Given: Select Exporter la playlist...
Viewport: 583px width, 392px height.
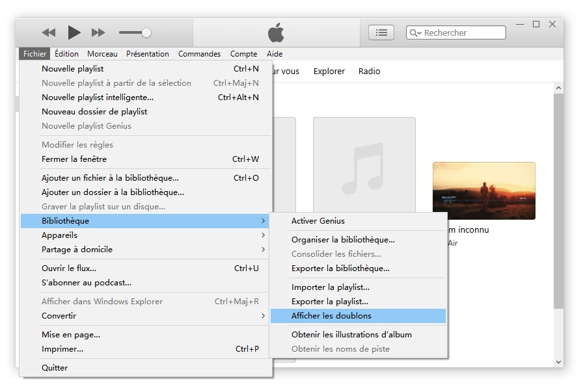Looking at the screenshot, I should pyautogui.click(x=358, y=302).
